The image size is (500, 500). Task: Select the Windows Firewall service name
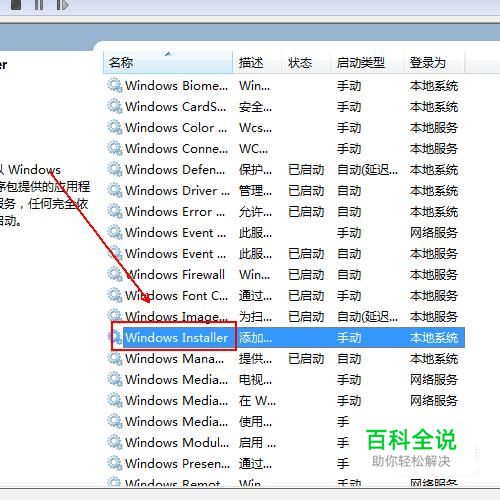175,274
